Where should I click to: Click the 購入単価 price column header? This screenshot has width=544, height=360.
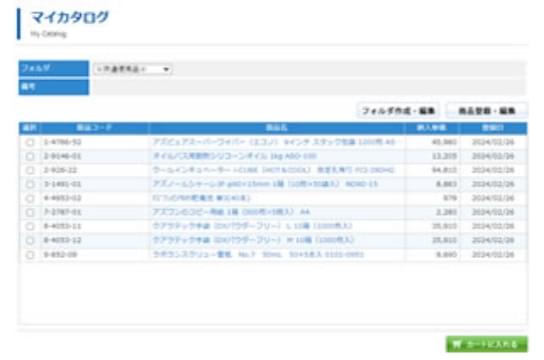432,128
